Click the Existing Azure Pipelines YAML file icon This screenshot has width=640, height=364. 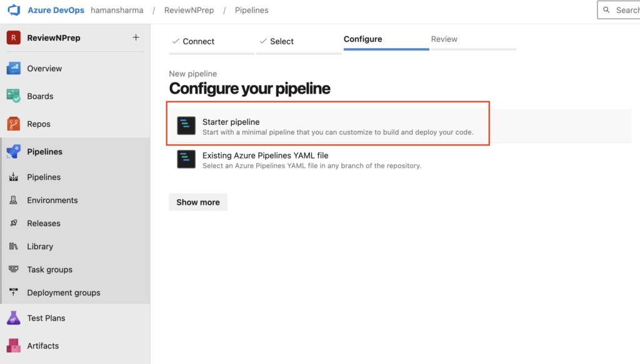click(186, 159)
